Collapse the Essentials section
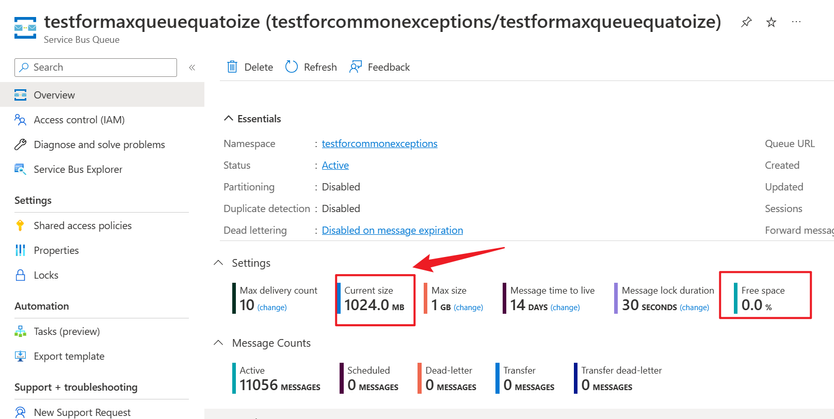This screenshot has width=834, height=419. click(x=229, y=119)
